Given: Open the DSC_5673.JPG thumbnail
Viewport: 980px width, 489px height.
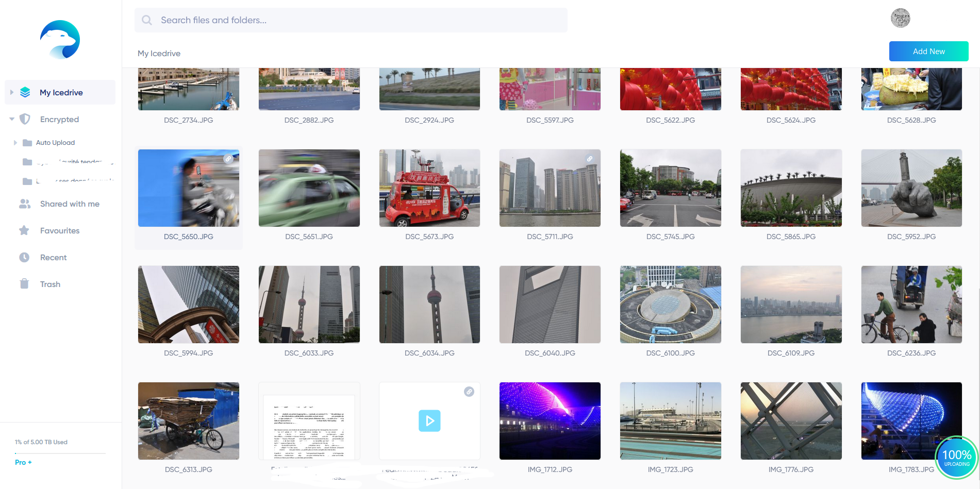Looking at the screenshot, I should (x=429, y=188).
